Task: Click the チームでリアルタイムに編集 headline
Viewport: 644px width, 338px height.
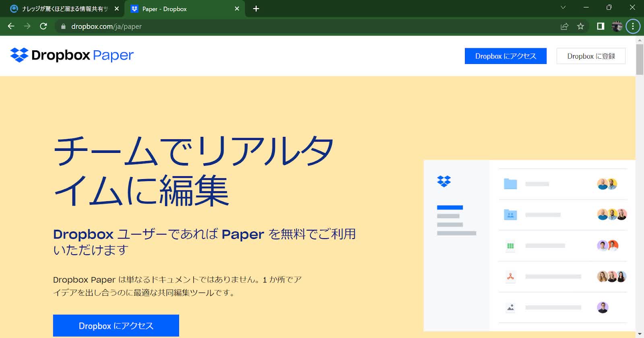Action: (193, 171)
